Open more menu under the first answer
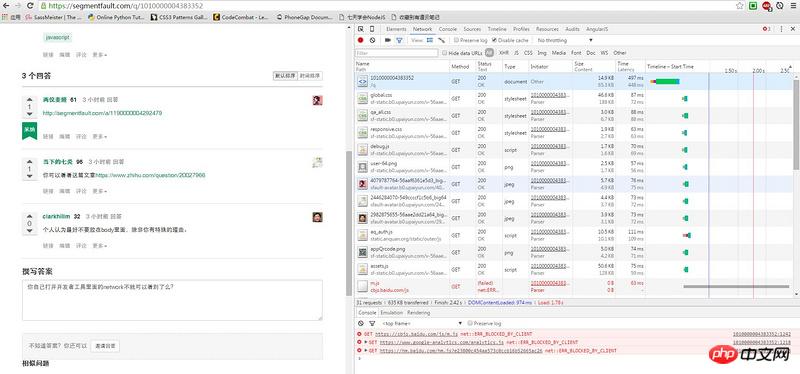The width and height of the screenshot is (800, 374). point(99,137)
